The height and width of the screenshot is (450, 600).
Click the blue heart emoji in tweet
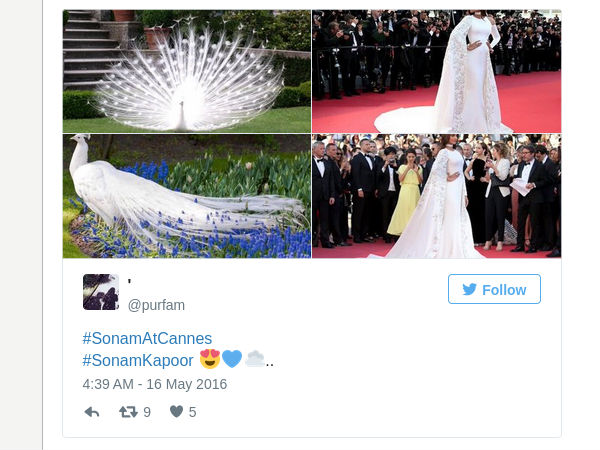[x=232, y=359]
